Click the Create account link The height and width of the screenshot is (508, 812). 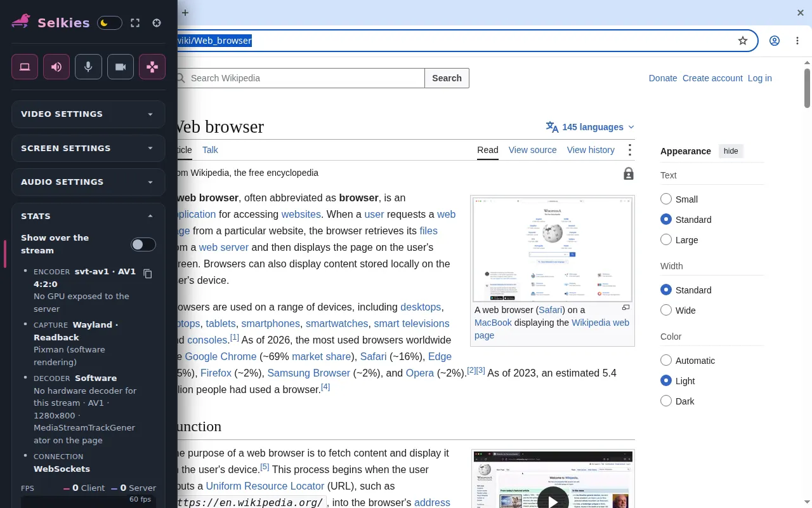pyautogui.click(x=712, y=78)
